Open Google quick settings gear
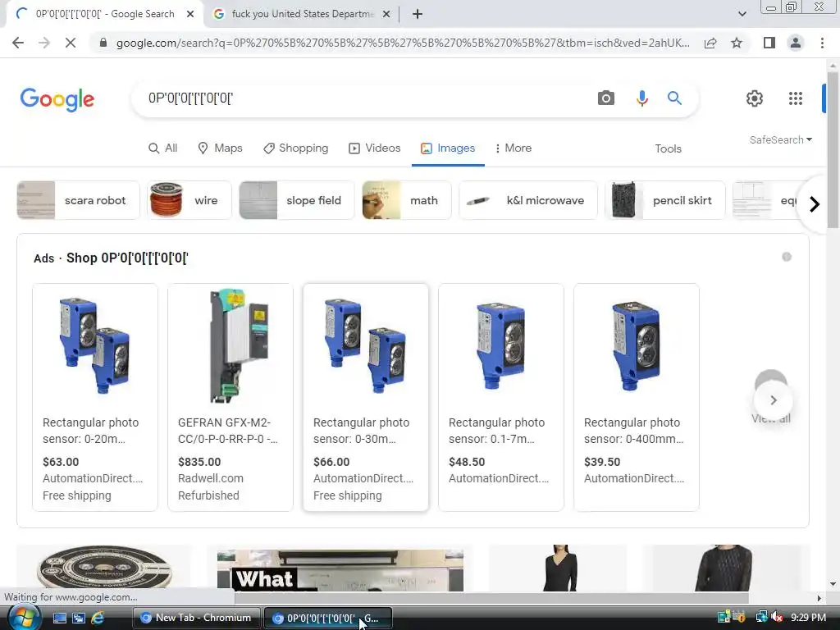The image size is (840, 630). point(755,98)
